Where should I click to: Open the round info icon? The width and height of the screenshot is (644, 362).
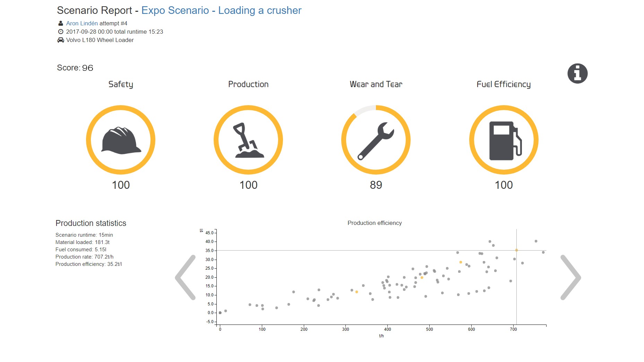point(577,74)
